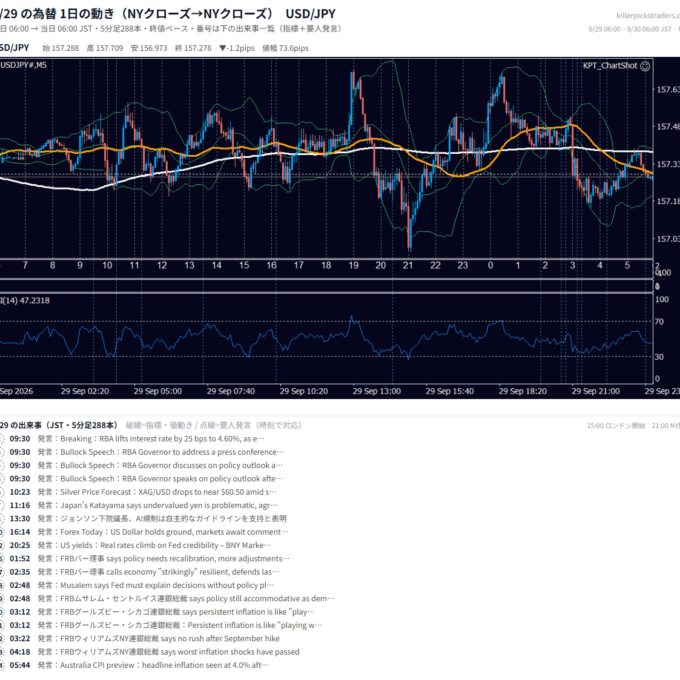Click the 破線=指標・値動き legend text
Viewport: 680px width, 680px height.
pos(159,425)
